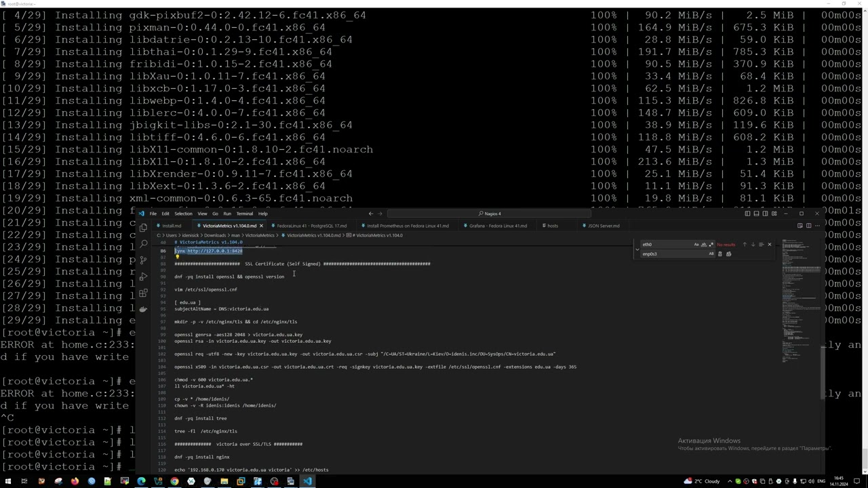Open the File menu in VS Code
Image resolution: width=868 pixels, height=488 pixels.
pos(153,213)
